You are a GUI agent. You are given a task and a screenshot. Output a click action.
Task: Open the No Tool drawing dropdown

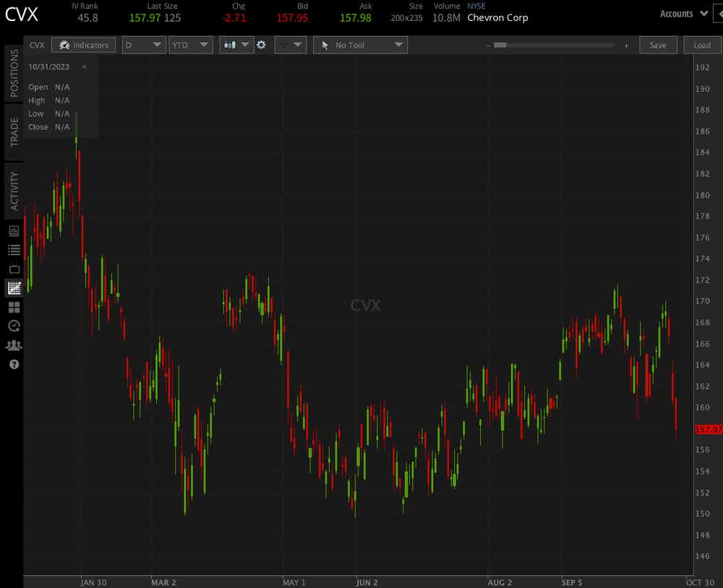tap(360, 45)
